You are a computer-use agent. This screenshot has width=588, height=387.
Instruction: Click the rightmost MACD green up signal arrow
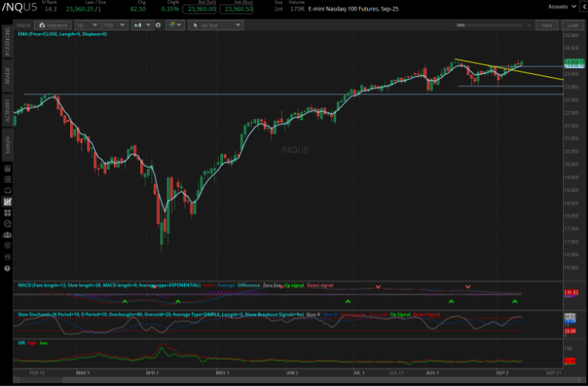pyautogui.click(x=515, y=302)
